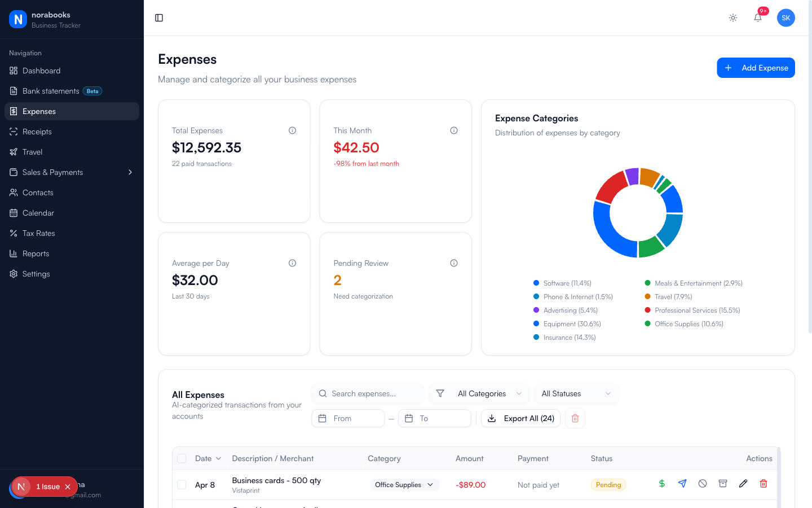812x508 pixels.
Task: Toggle dark mode with the sun icon
Action: (x=733, y=17)
